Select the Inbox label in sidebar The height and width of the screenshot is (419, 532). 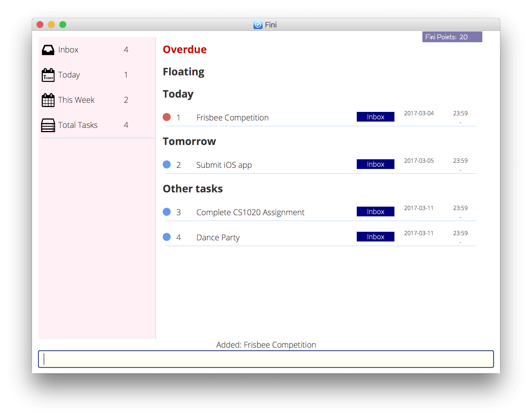coord(68,50)
